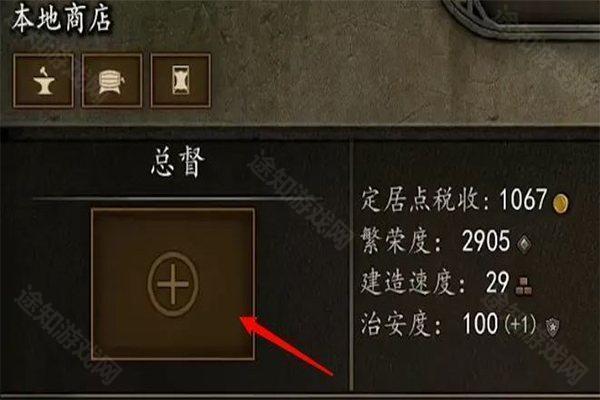600x400 pixels.
Task: Open the smithy anvil shop icon
Action: coord(43,80)
